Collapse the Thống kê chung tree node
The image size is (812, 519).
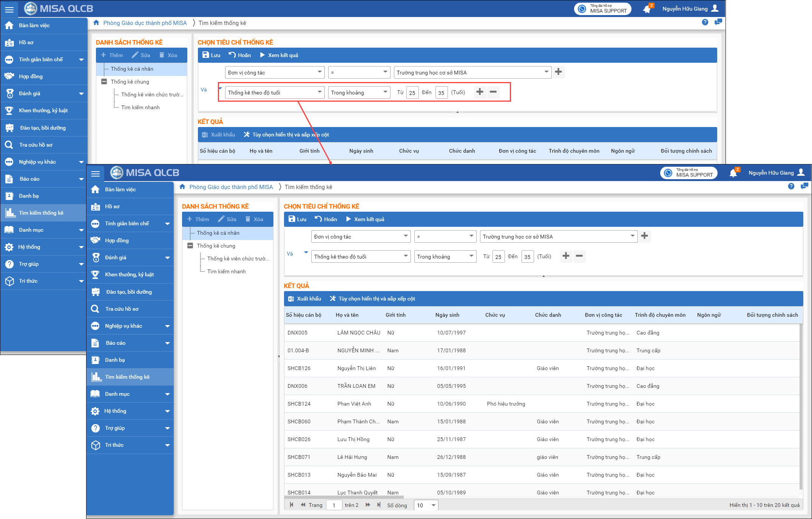190,246
